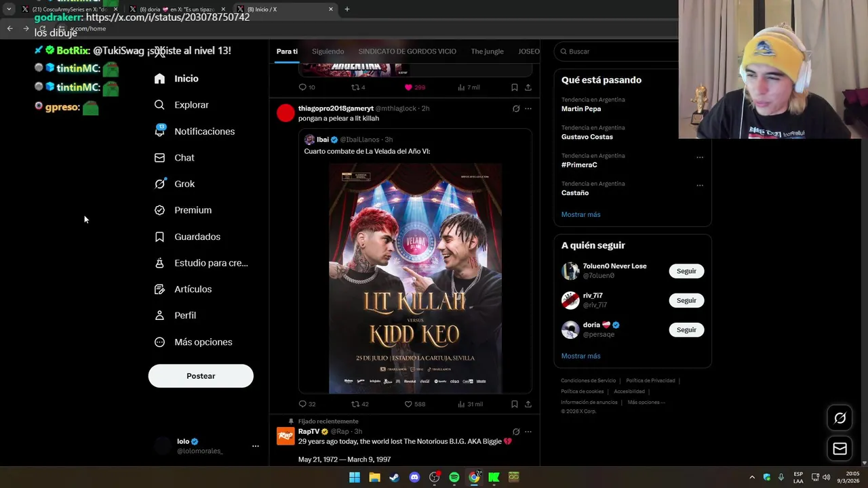This screenshot has height=488, width=868.
Task: Open the floating messages envelope button
Action: click(x=840, y=449)
